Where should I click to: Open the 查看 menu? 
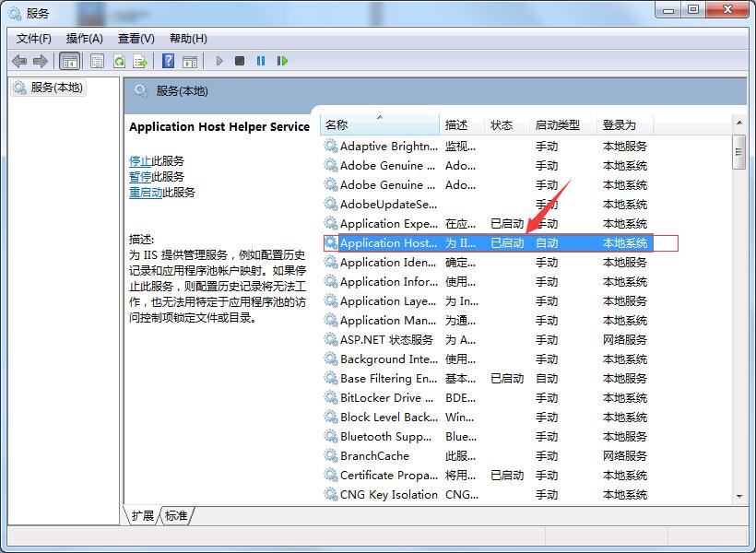pyautogui.click(x=134, y=38)
